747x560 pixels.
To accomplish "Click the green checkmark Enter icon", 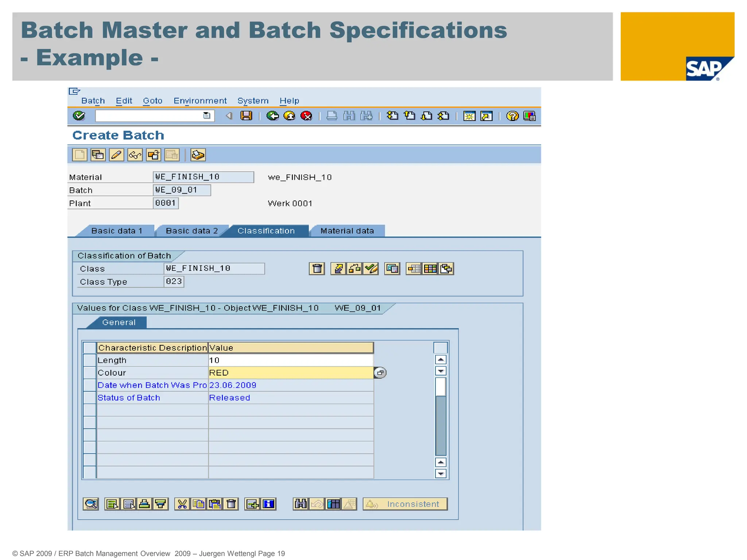I will point(79,116).
